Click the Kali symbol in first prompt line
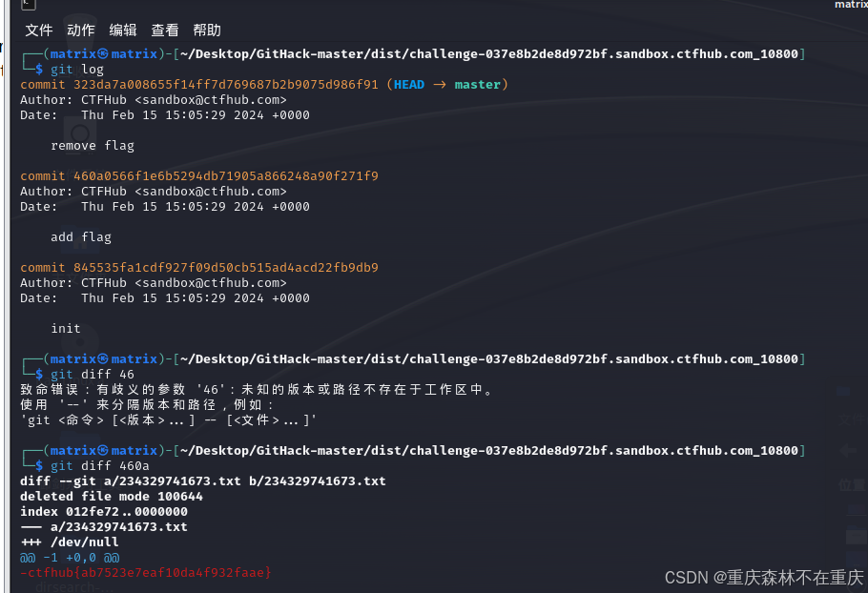The height and width of the screenshot is (593, 868). point(103,53)
